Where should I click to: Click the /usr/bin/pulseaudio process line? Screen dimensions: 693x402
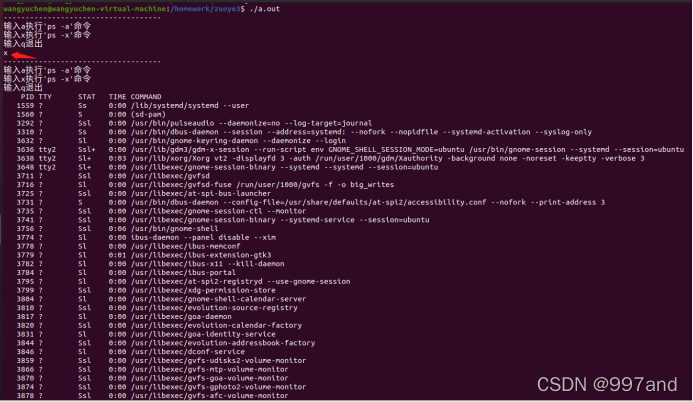point(194,123)
